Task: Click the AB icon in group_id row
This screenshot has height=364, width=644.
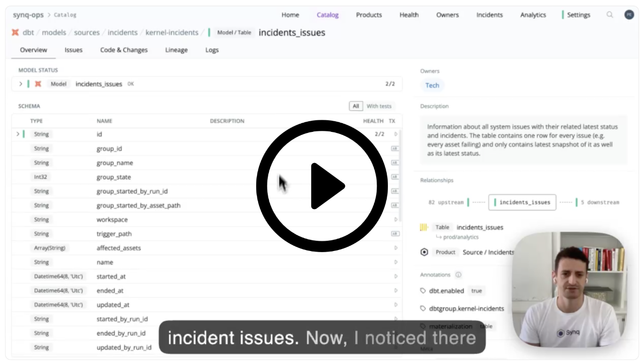Action: (395, 149)
